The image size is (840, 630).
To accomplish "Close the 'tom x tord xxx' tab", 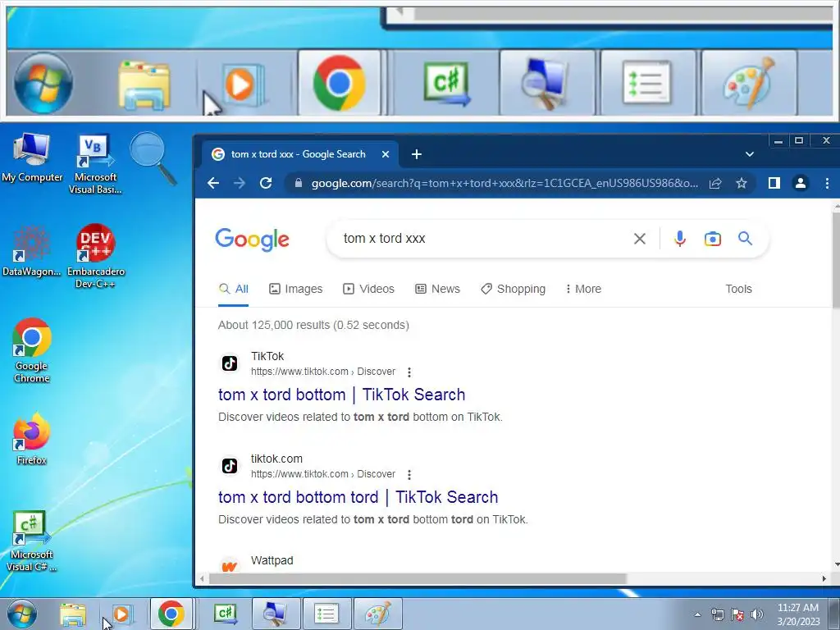I will click(386, 154).
